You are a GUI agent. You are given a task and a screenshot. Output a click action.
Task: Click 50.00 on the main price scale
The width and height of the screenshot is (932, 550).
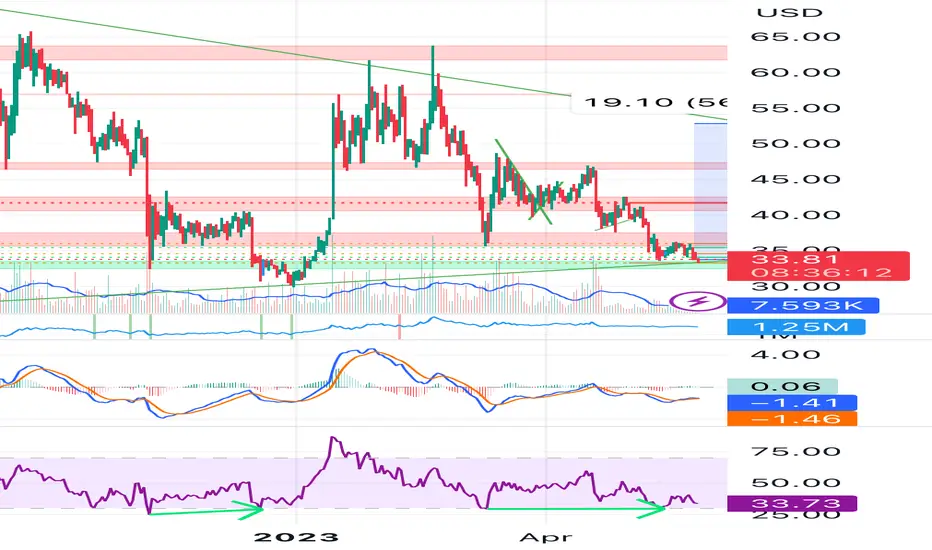[795, 144]
